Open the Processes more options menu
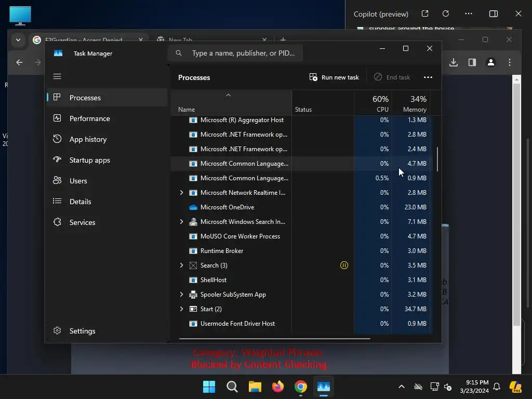532x399 pixels. click(x=428, y=77)
